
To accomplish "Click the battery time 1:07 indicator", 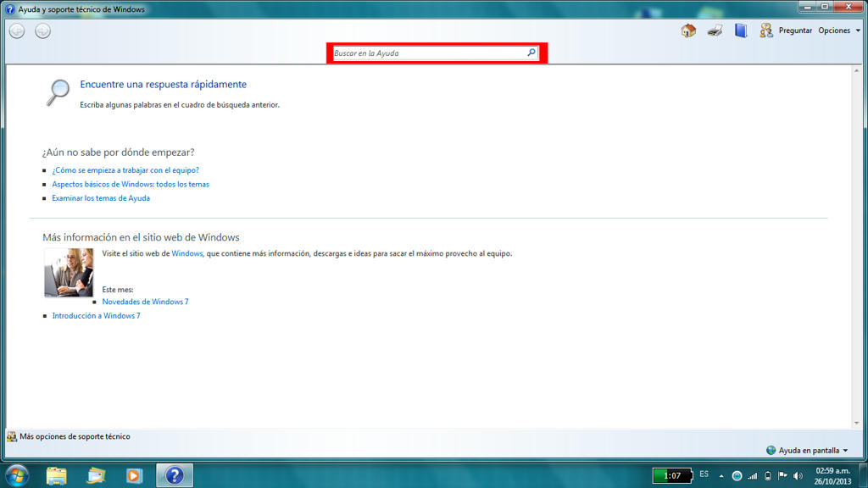I will [x=672, y=476].
